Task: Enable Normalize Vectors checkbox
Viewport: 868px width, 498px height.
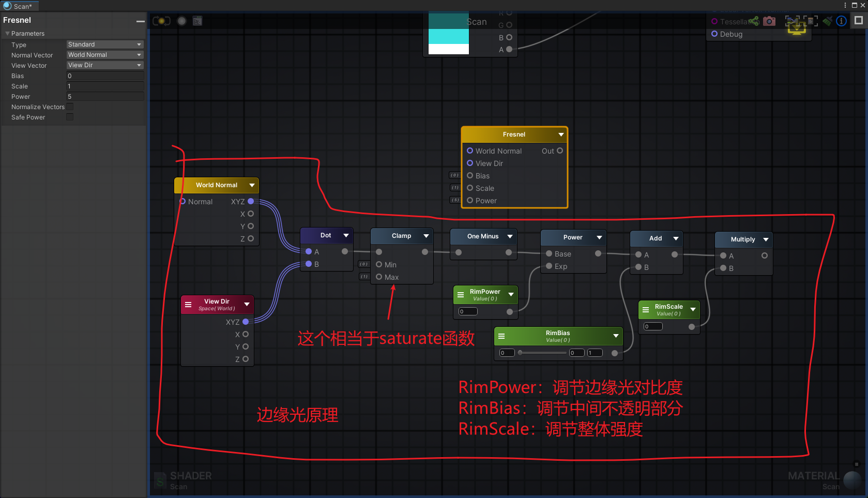Action: coord(70,107)
